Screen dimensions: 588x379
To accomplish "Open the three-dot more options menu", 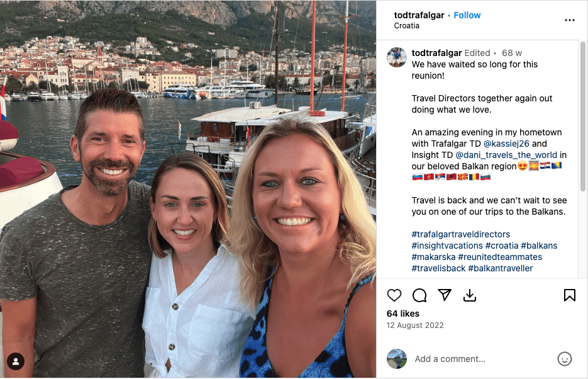I will pos(570,20).
